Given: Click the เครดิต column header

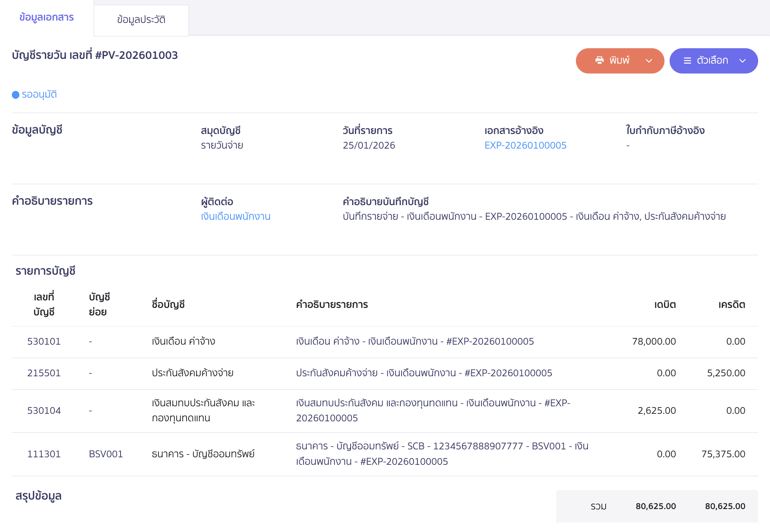Looking at the screenshot, I should pyautogui.click(x=731, y=304).
